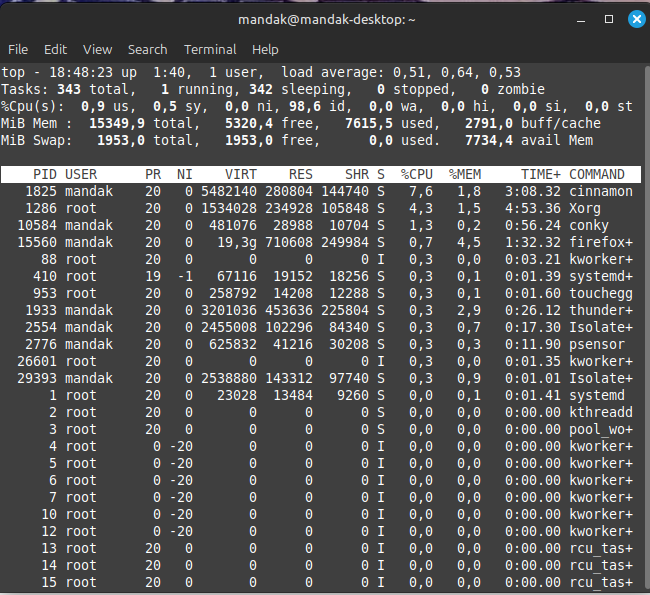
Task: Select the touchegg process name
Action: 601,294
